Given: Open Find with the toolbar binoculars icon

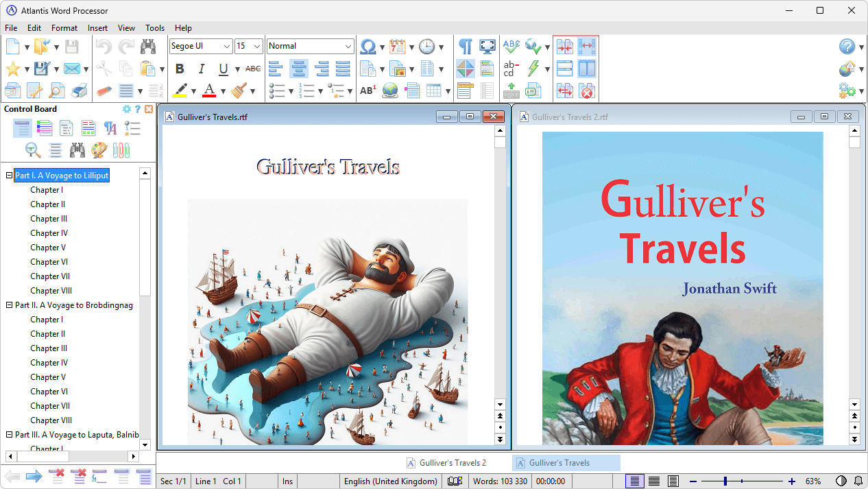Looking at the screenshot, I should point(148,47).
